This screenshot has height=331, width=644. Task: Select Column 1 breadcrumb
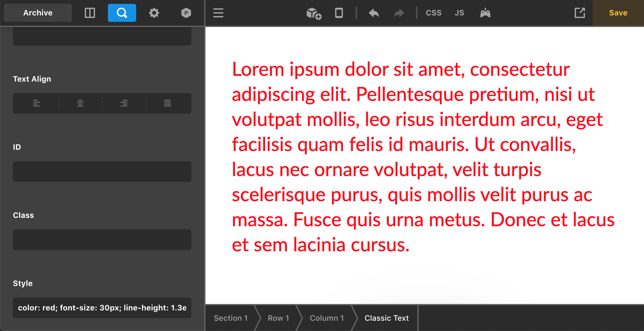[327, 318]
